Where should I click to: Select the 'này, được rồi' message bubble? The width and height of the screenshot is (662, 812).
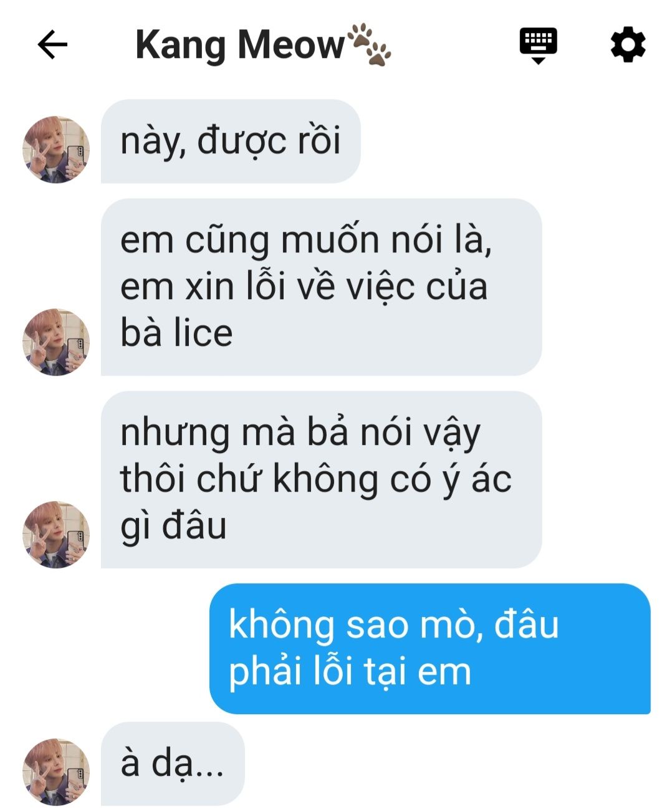(x=231, y=141)
